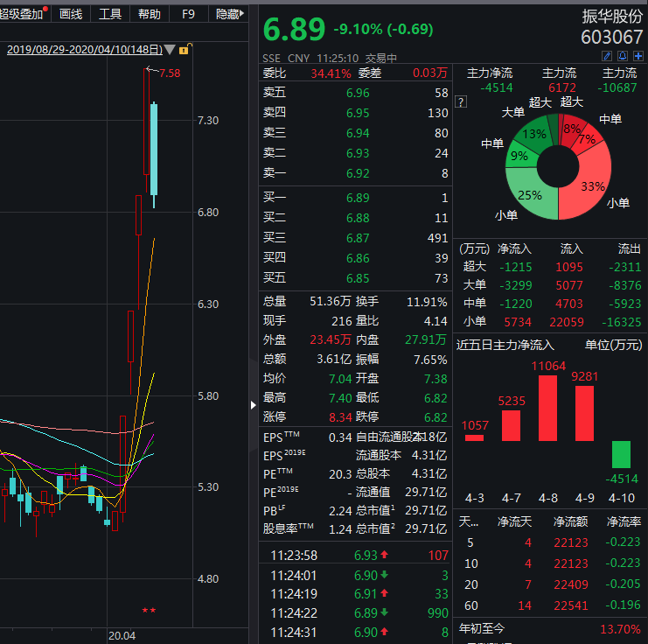
Task: Click the 买三 price 6.87
Action: [x=358, y=238]
